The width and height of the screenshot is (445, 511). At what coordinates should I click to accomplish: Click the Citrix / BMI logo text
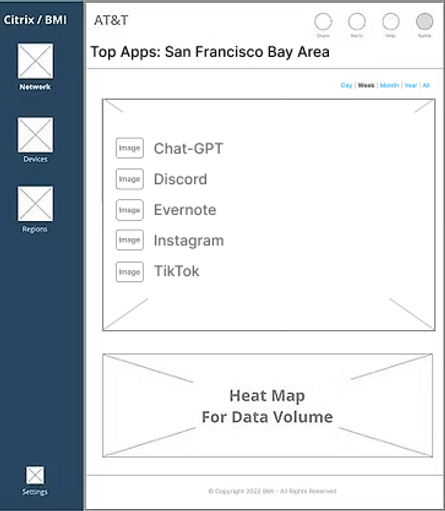click(35, 20)
